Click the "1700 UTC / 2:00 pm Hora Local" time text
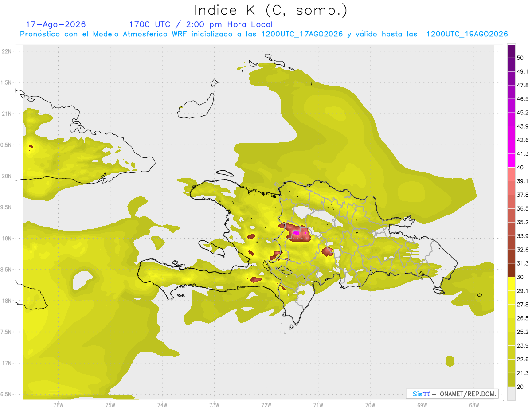Image resolution: width=532 pixels, height=411 pixels. coord(201,24)
